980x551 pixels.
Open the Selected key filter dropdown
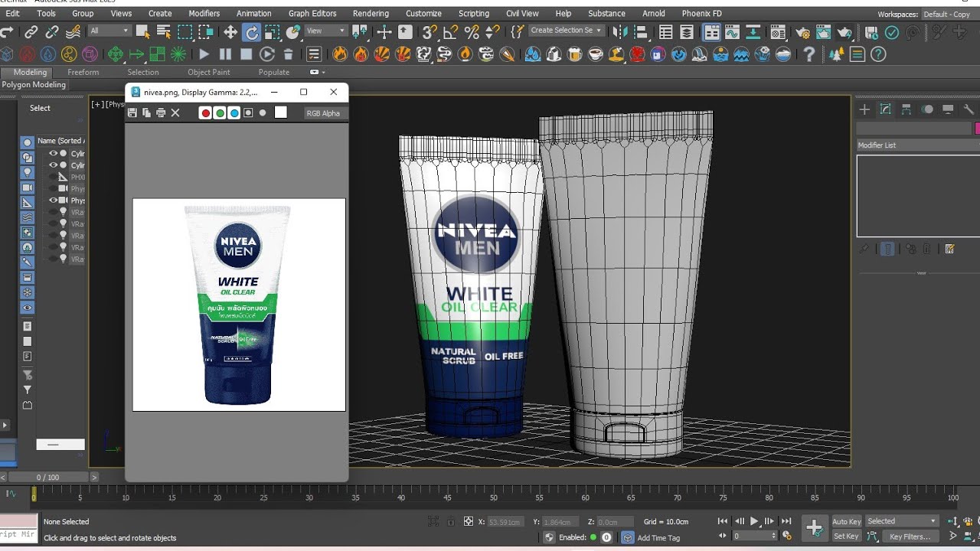tap(901, 521)
